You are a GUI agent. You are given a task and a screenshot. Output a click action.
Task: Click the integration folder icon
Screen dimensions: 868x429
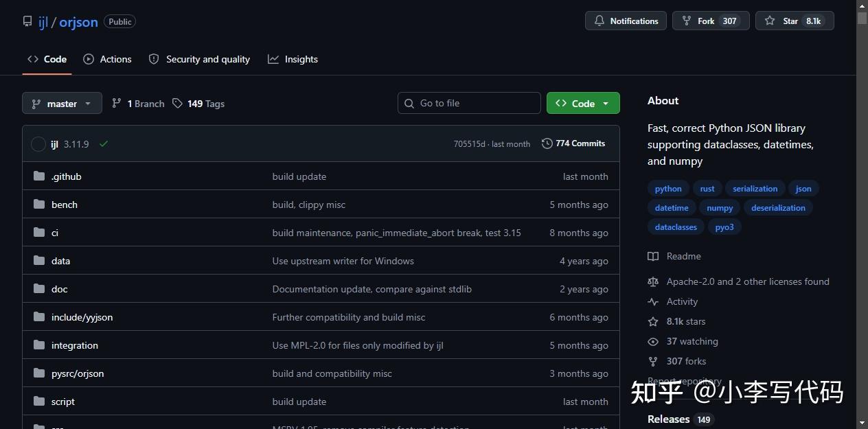tap(39, 345)
